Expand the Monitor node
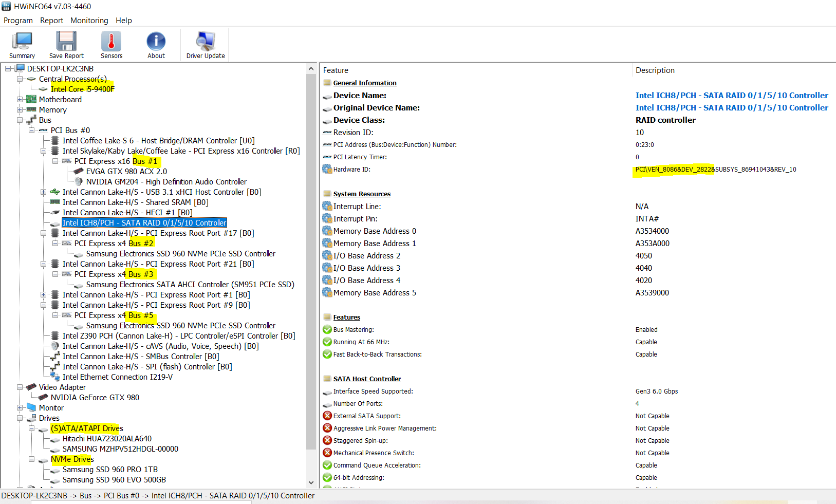Screen dimensions: 836x504 20,407
